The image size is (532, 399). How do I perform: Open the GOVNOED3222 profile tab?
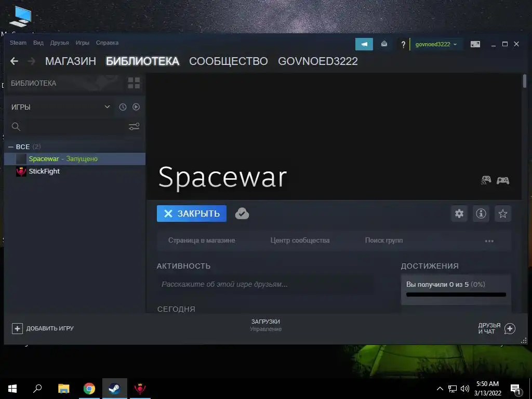point(318,61)
